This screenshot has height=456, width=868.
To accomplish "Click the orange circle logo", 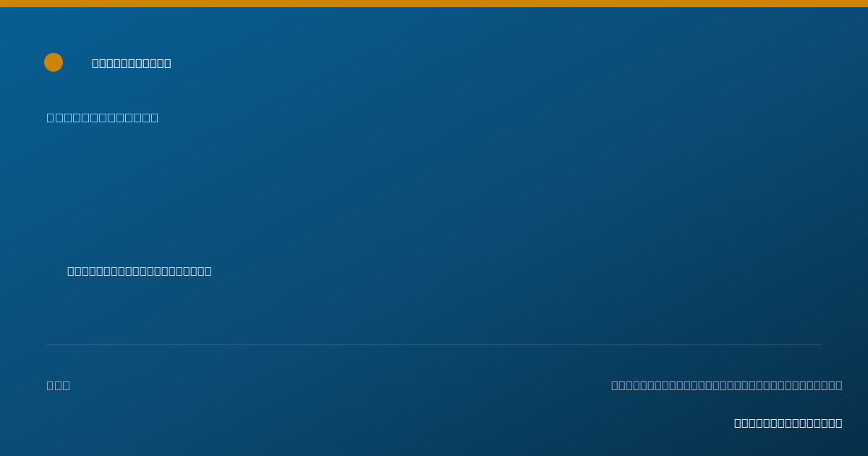I will tap(54, 62).
